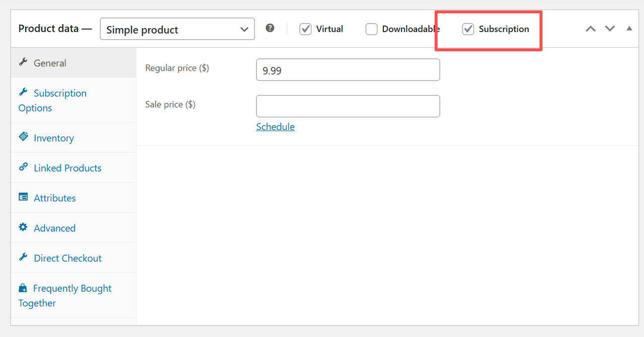644x337 pixels.
Task: Move Product data panel up
Action: pyautogui.click(x=591, y=29)
